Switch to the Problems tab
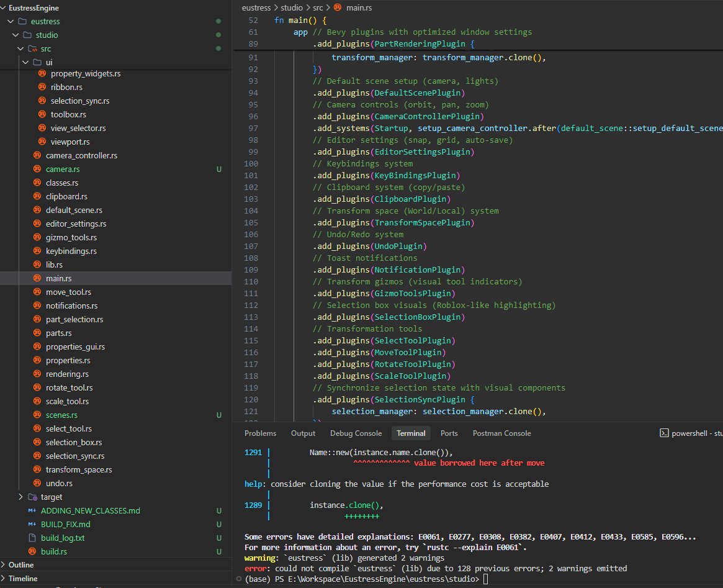The height and width of the screenshot is (588, 723). pos(260,433)
